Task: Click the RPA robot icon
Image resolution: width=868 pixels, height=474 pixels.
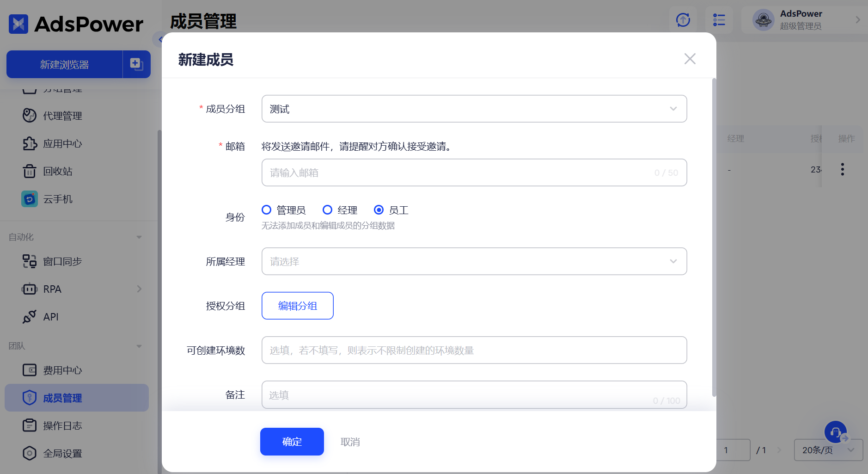Action: pyautogui.click(x=30, y=289)
